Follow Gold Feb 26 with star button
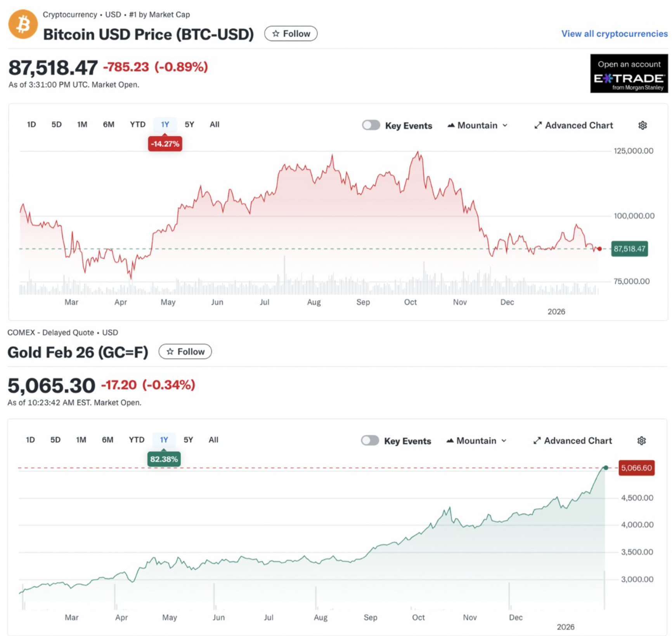This screenshot has height=636, width=672. coord(185,351)
